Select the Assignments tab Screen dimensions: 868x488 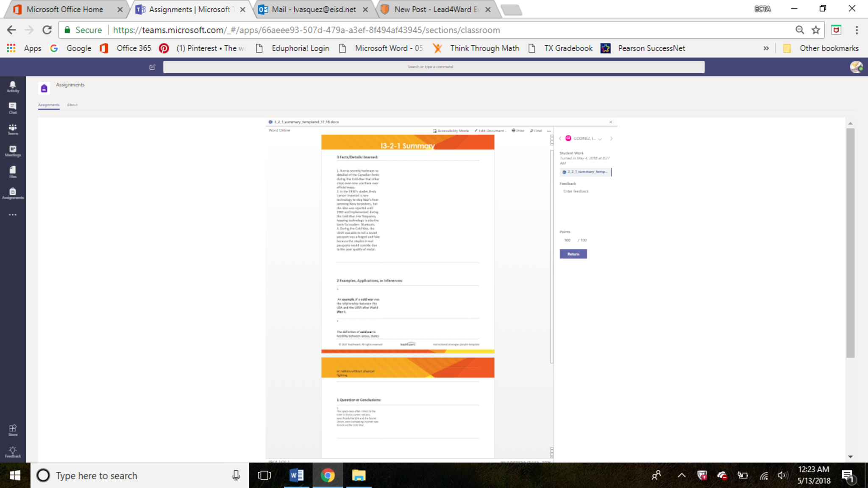(x=49, y=105)
